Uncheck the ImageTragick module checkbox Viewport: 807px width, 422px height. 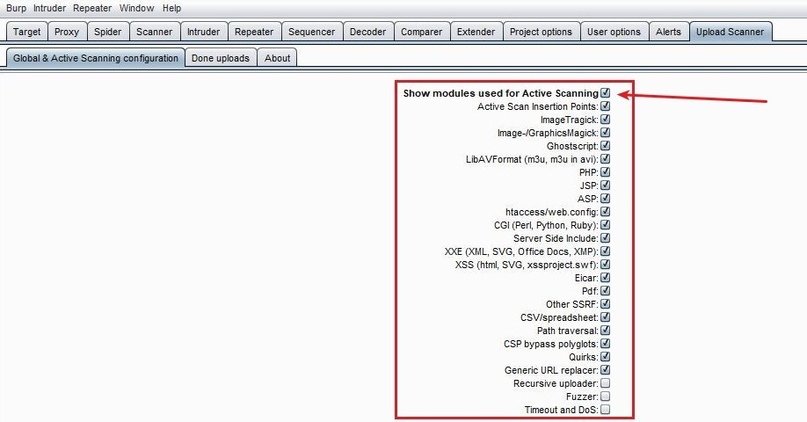pos(606,120)
